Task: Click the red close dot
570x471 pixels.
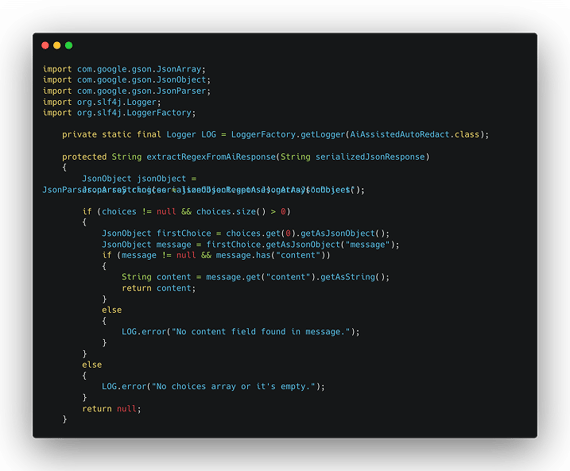Action: click(x=45, y=45)
